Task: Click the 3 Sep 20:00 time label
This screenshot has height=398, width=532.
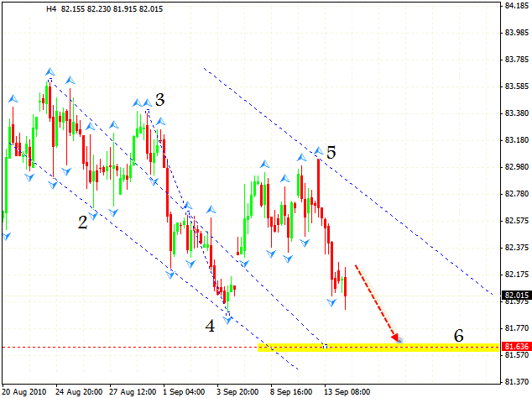Action: (x=237, y=392)
